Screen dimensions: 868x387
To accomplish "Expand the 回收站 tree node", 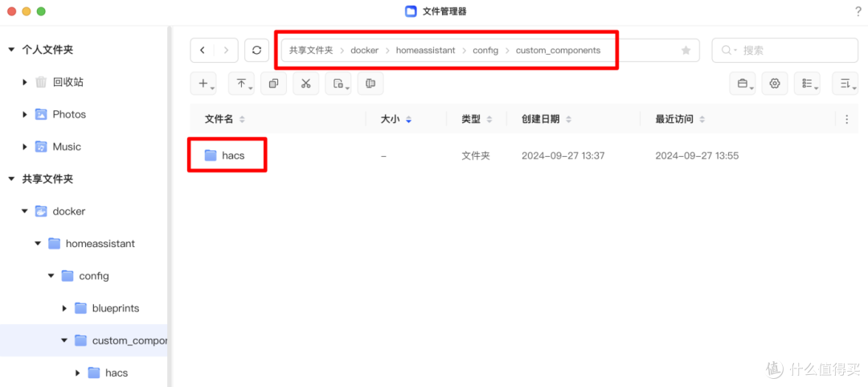I will pos(25,82).
